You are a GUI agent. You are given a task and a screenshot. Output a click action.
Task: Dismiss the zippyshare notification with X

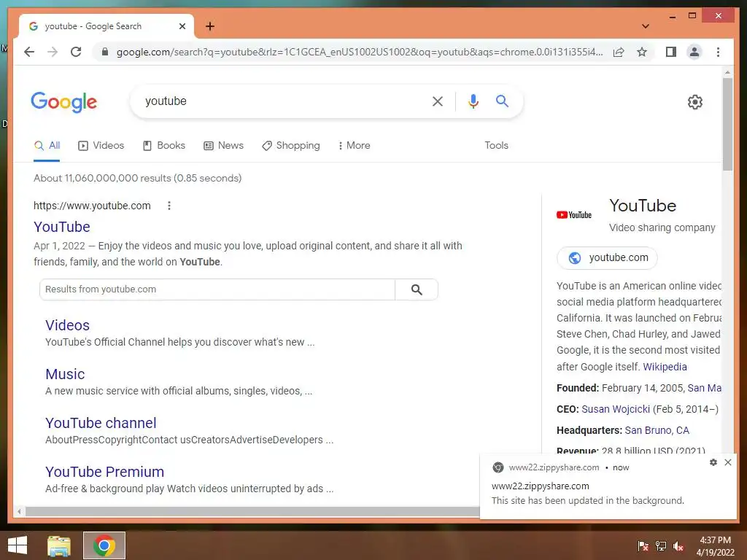(728, 462)
